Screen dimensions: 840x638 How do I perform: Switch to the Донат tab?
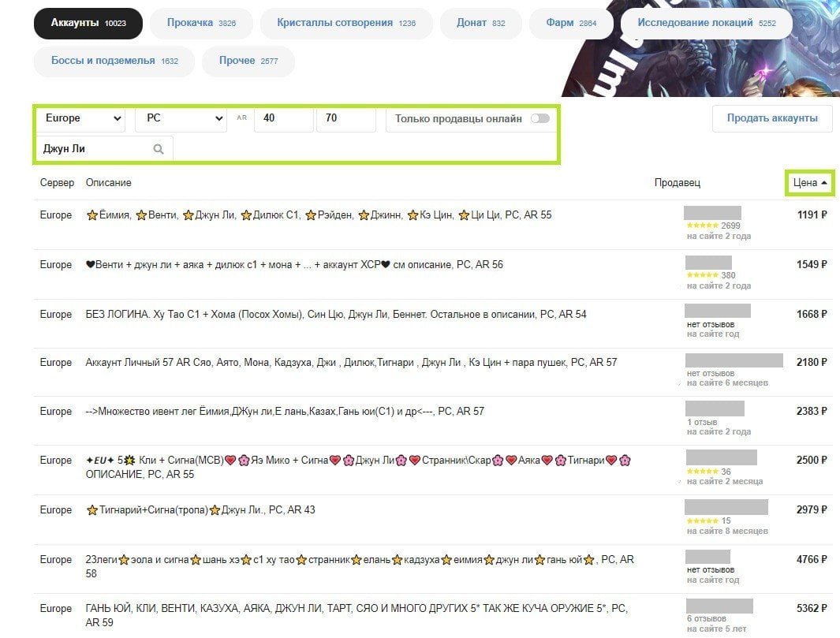[480, 23]
